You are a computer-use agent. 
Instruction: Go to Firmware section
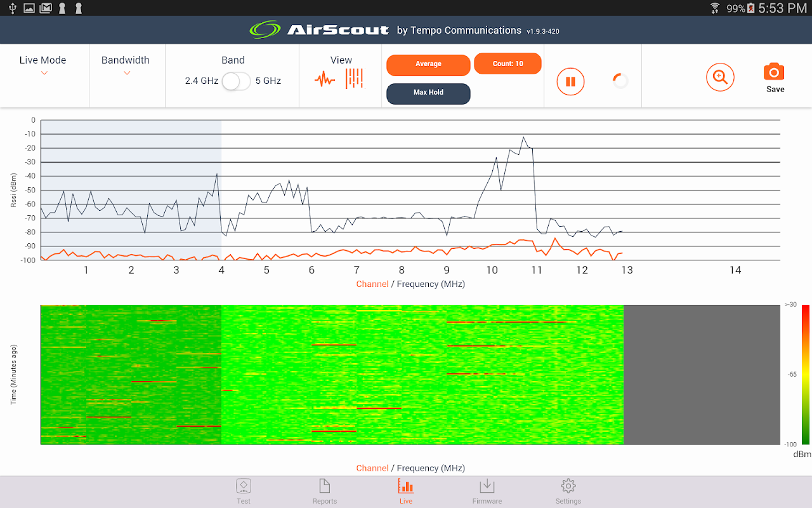(x=487, y=492)
